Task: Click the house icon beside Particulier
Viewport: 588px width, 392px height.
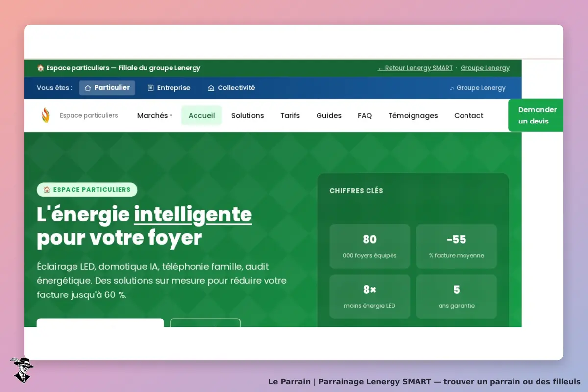Action: [x=88, y=88]
